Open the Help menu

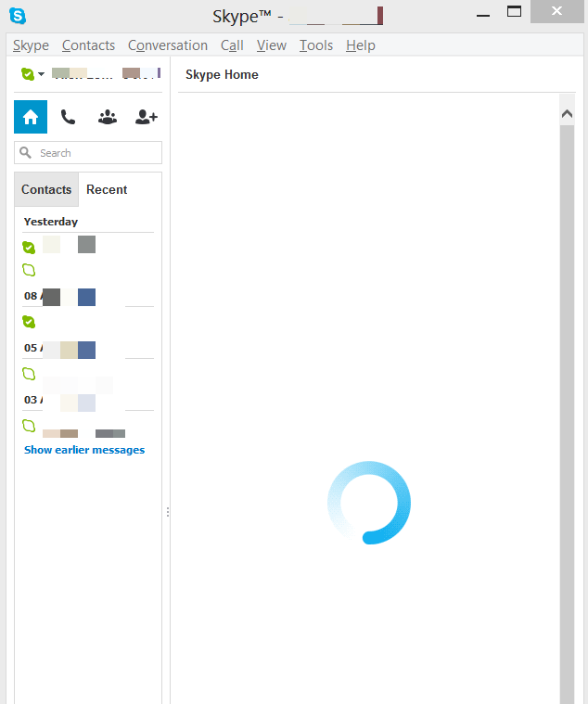coord(361,45)
